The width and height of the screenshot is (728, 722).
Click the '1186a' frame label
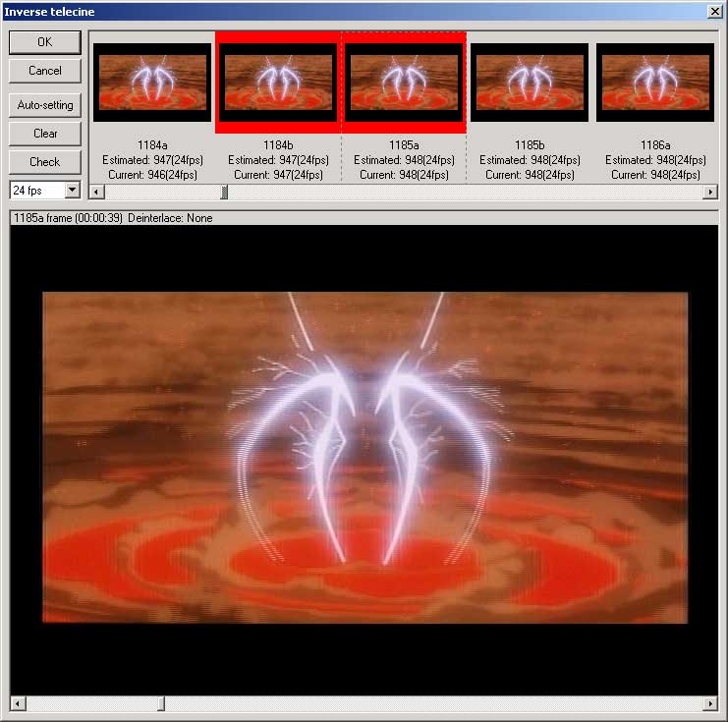coord(655,144)
